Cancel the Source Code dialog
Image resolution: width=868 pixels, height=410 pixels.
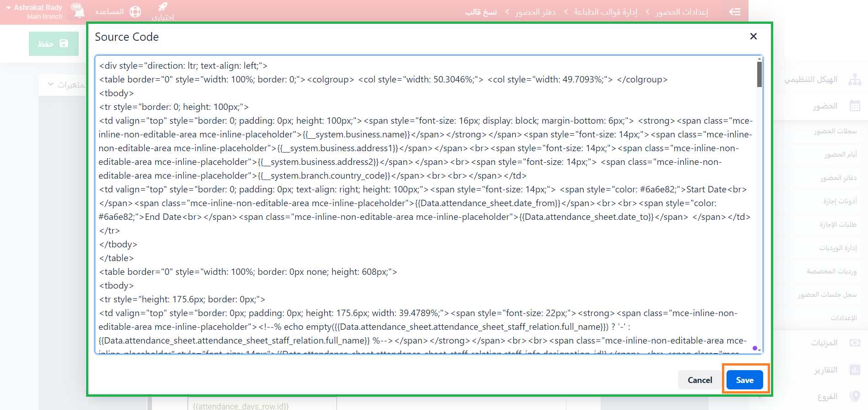(x=700, y=380)
